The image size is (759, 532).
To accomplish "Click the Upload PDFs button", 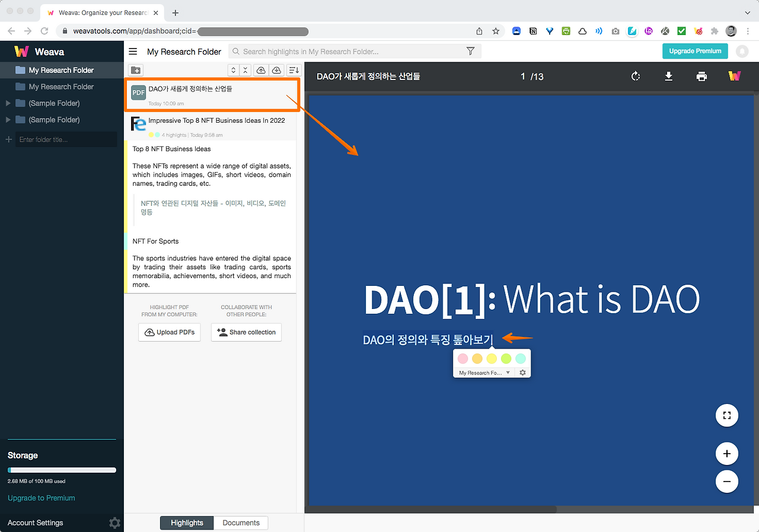I will [x=170, y=332].
